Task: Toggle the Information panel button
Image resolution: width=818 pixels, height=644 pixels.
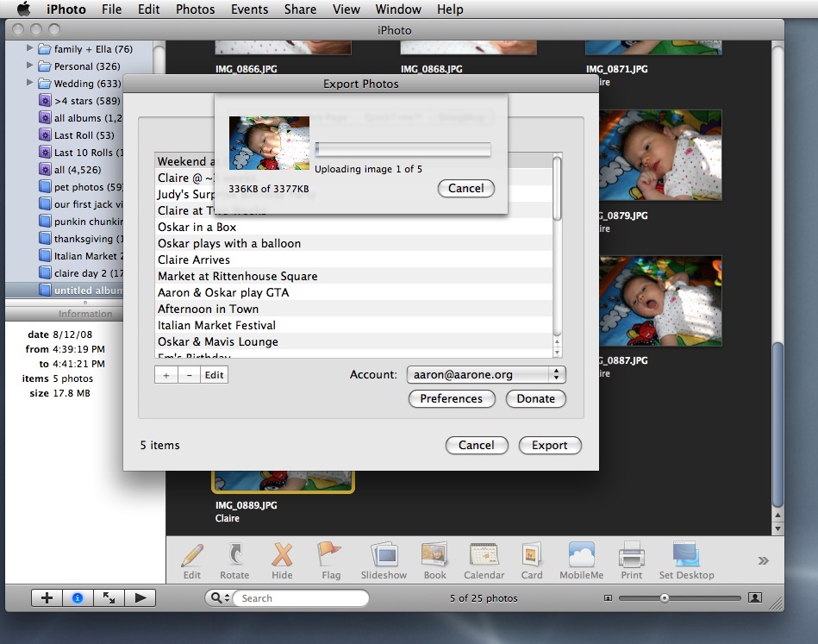Action: pos(78,597)
